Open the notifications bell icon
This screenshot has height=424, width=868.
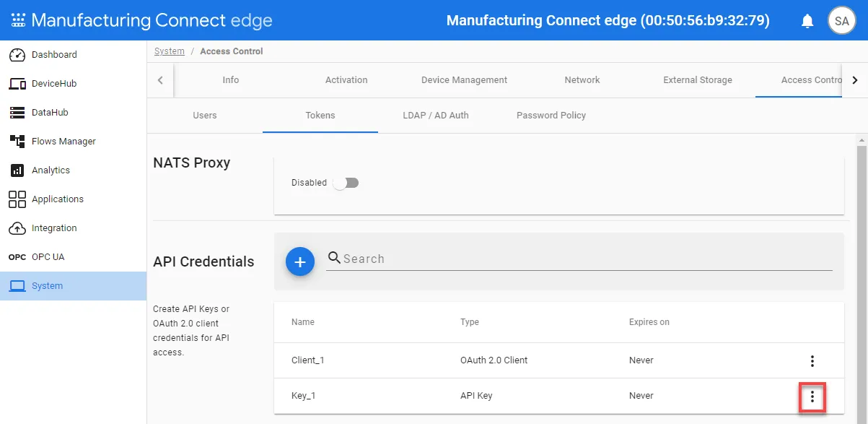click(x=807, y=21)
